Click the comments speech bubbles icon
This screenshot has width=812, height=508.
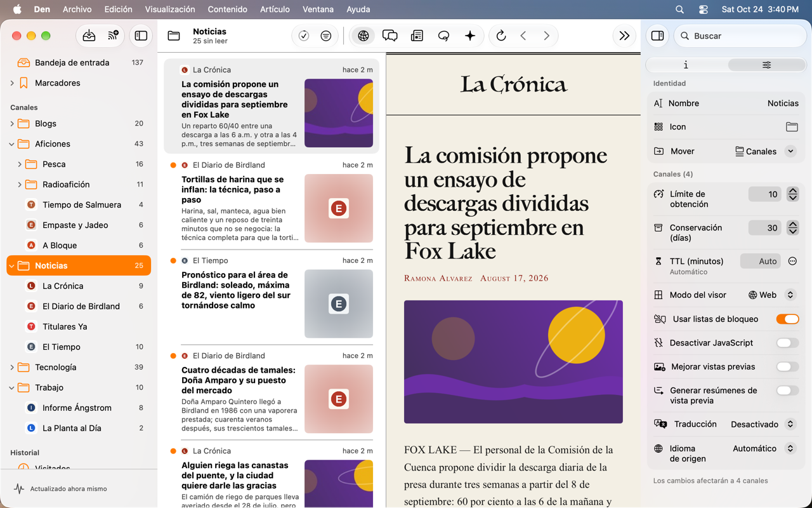[390, 36]
